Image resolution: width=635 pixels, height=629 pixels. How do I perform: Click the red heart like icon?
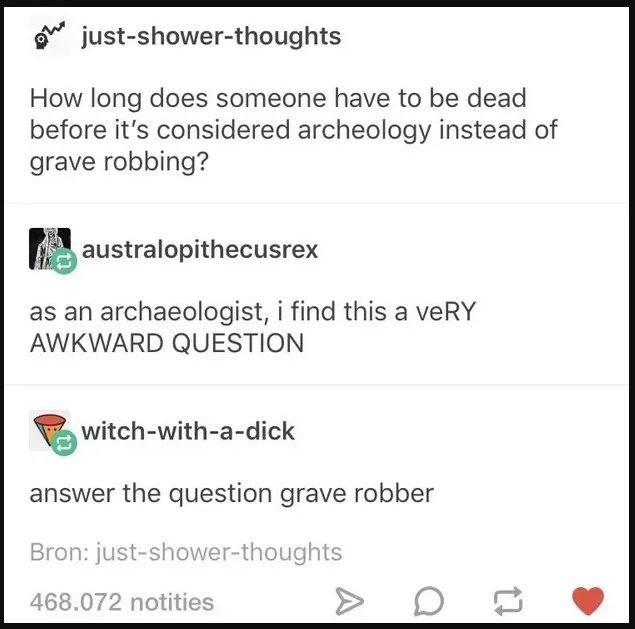tap(588, 601)
